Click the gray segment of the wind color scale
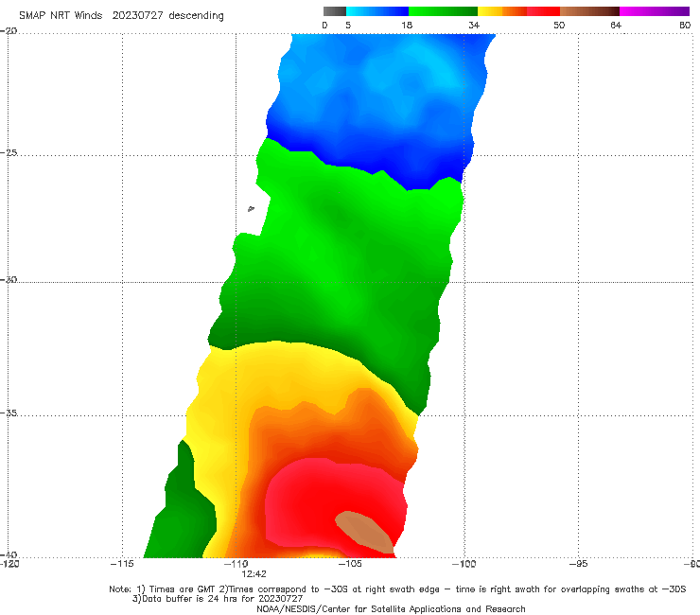The image size is (700, 615). coord(334,11)
